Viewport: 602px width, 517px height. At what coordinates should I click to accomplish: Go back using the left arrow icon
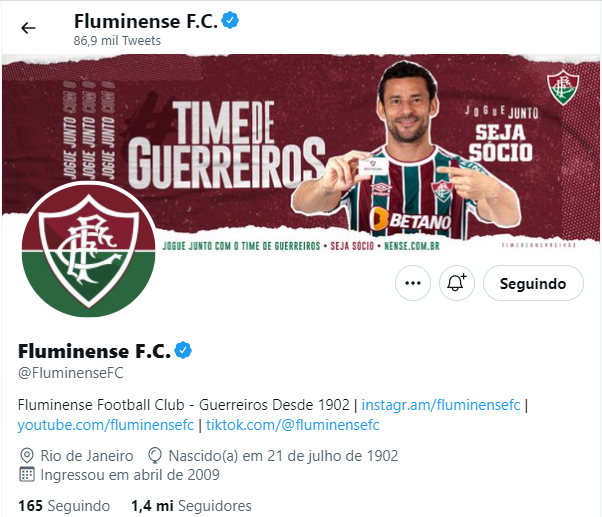28,28
